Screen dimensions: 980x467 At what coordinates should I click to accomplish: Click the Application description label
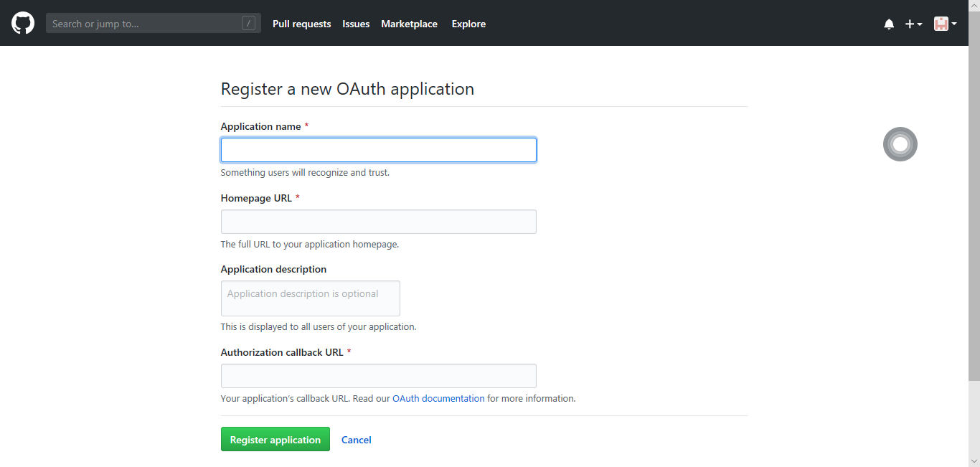click(273, 269)
